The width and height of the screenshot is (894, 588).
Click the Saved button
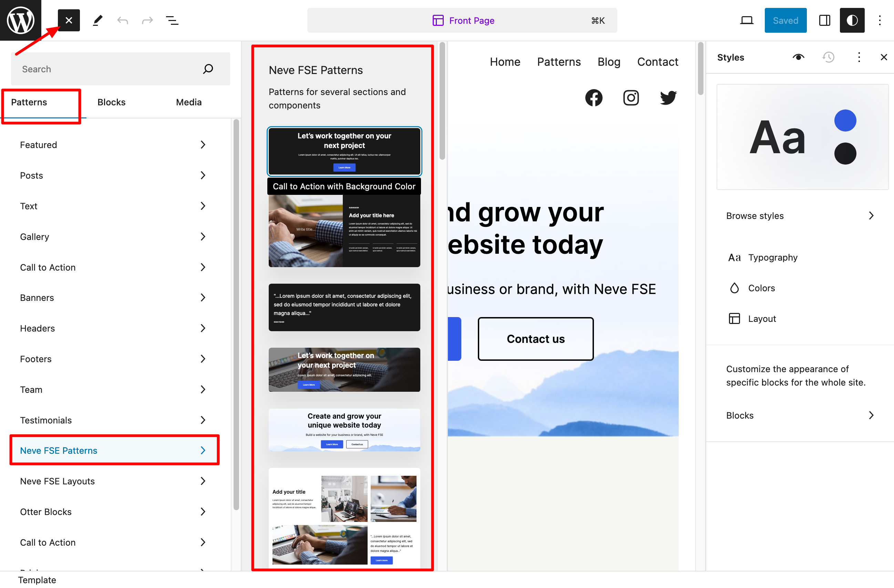tap(785, 20)
